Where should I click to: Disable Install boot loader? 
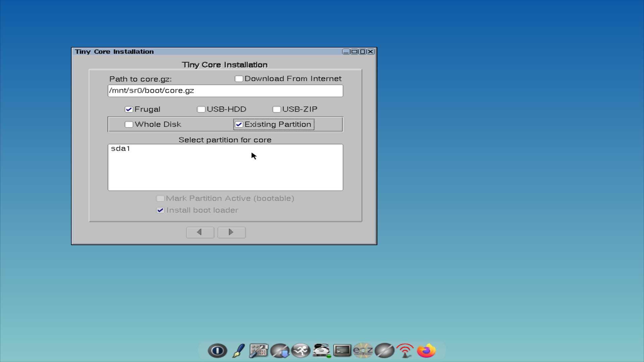(160, 210)
